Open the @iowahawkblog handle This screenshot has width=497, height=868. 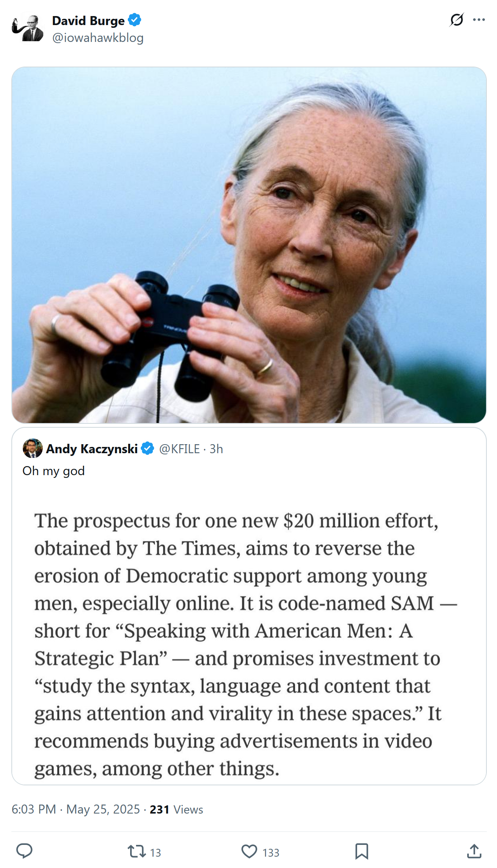pos(98,38)
